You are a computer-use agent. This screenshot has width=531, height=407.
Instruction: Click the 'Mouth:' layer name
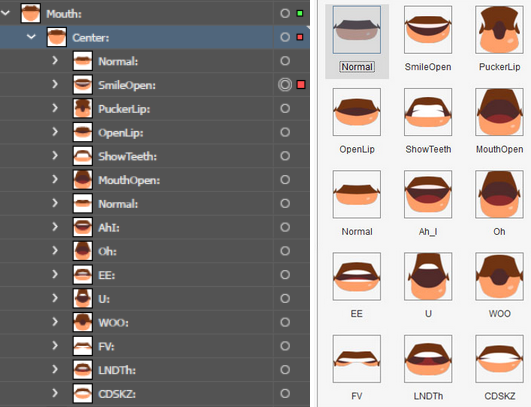(x=64, y=14)
